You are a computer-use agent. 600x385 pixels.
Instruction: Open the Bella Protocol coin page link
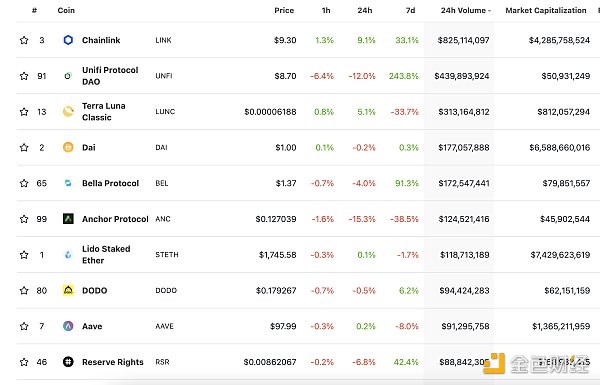(x=110, y=183)
